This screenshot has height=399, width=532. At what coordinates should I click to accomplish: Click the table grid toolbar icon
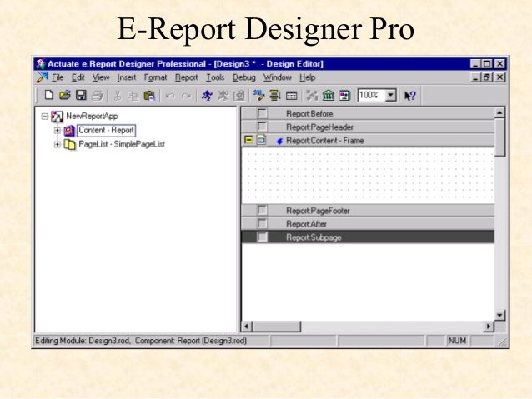(x=292, y=96)
